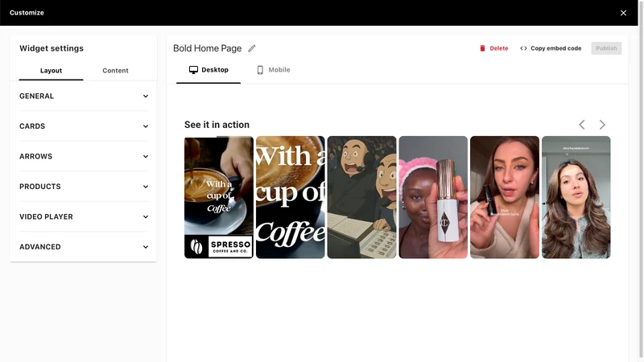644x362 pixels.
Task: Expand the VIDEO PLAYER section
Action: 84,216
